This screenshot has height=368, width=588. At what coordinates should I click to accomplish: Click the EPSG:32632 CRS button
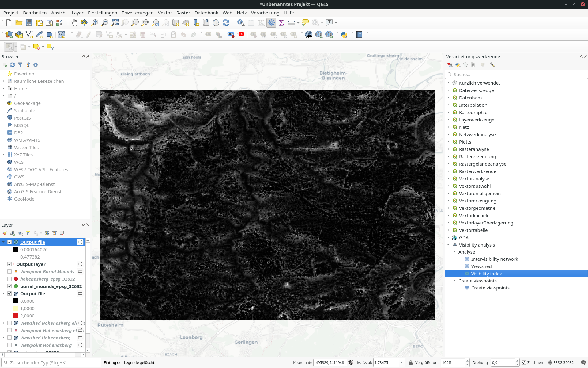click(x=561, y=362)
